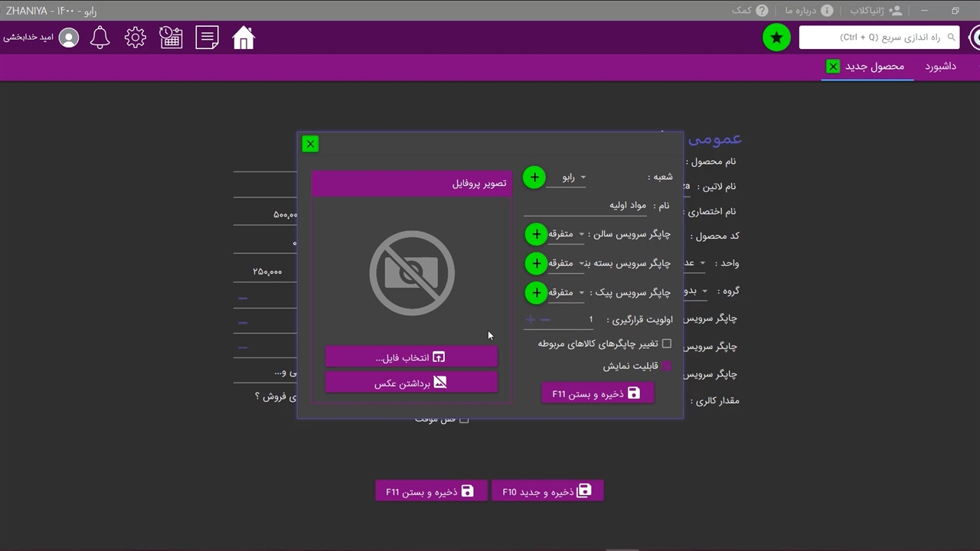
Task: Click the quick launch search field
Action: 873,37
